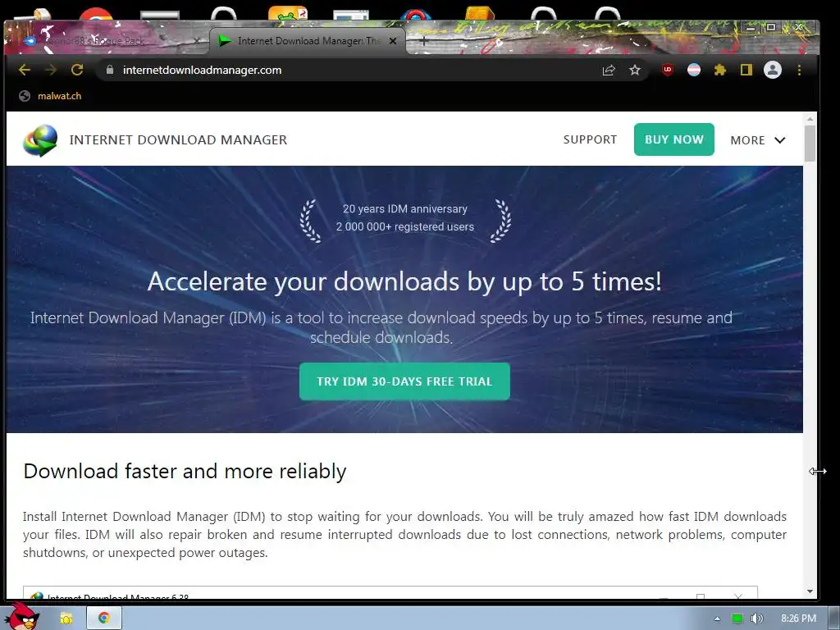
Task: Click the pink-blue striped extension icon
Action: pyautogui.click(x=694, y=70)
